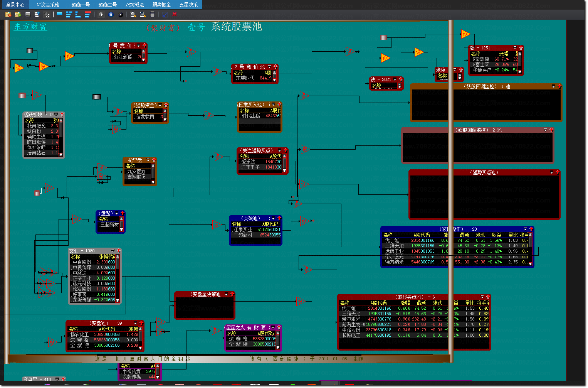
Task: Stop with the black stop button
Action: pos(120,14)
